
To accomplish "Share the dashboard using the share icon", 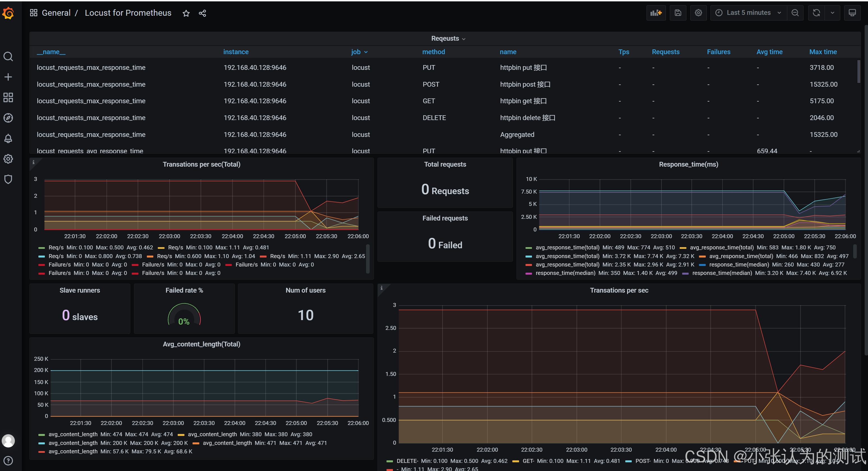I will click(x=202, y=13).
